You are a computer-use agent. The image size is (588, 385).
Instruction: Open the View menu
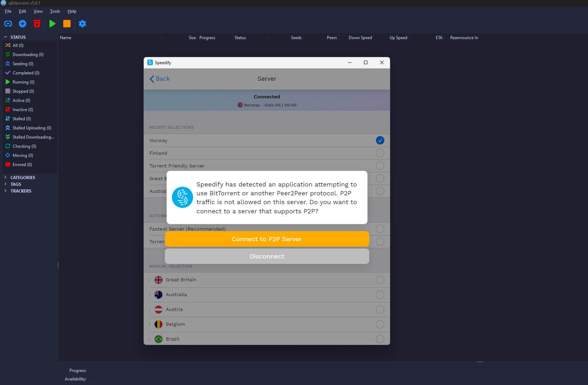(x=38, y=11)
